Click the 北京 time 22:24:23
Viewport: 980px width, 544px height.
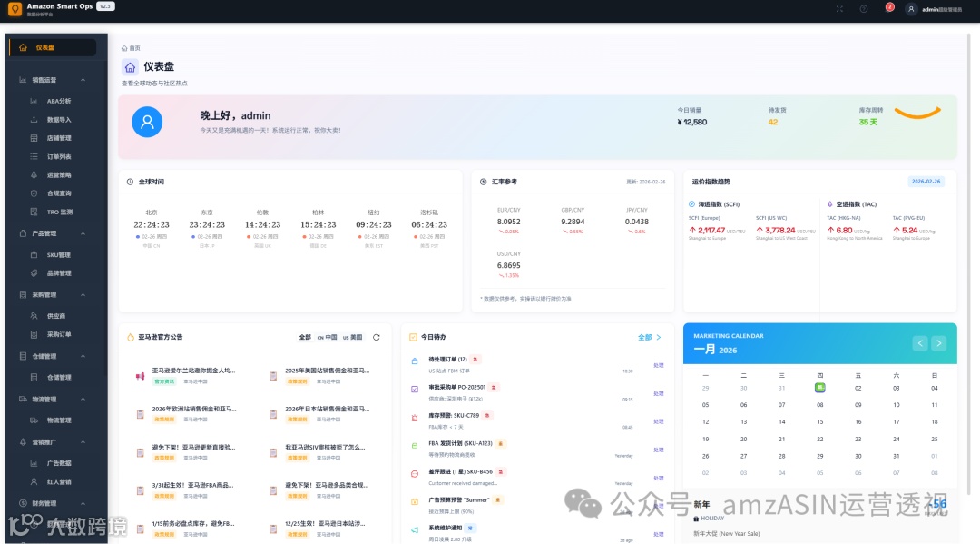coord(152,224)
